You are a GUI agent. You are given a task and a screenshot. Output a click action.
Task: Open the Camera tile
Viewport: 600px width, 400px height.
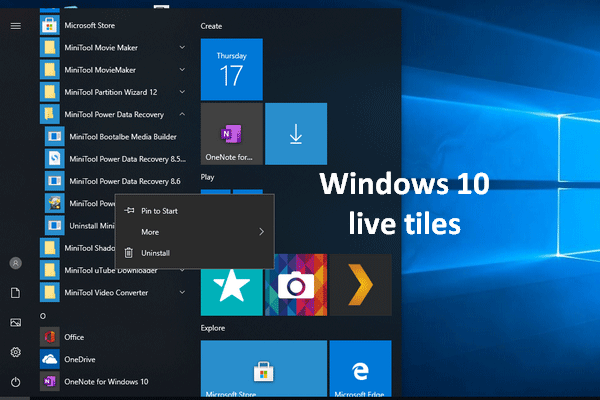296,285
